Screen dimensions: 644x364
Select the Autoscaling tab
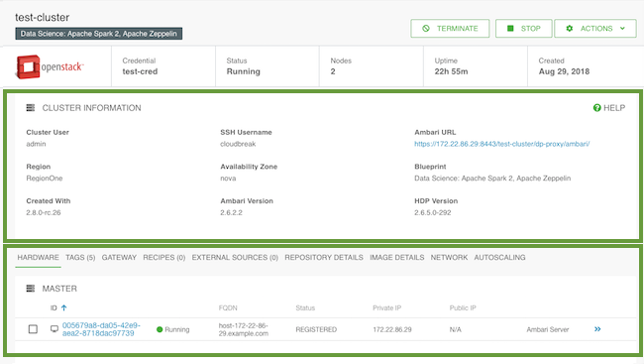point(499,258)
